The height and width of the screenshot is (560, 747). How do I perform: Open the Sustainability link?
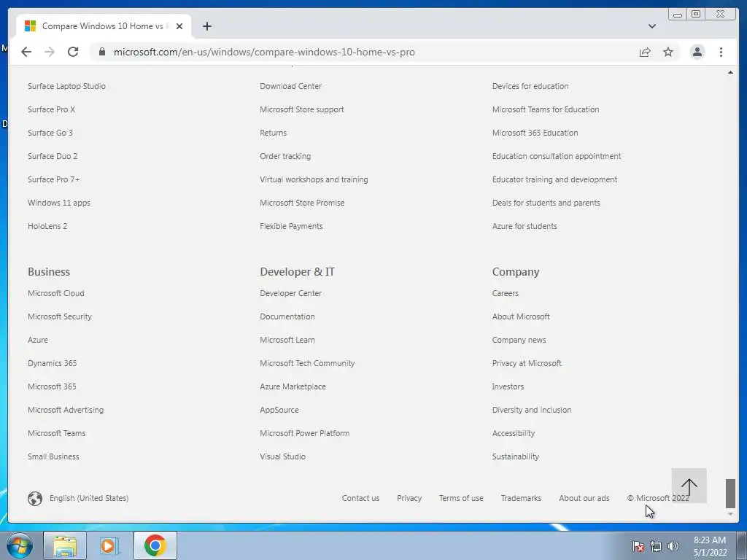[x=516, y=456]
